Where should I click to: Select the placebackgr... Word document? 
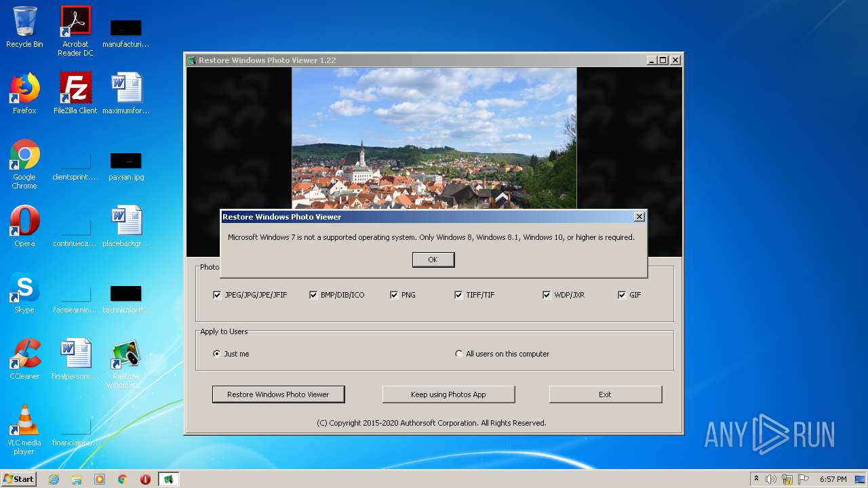click(125, 226)
